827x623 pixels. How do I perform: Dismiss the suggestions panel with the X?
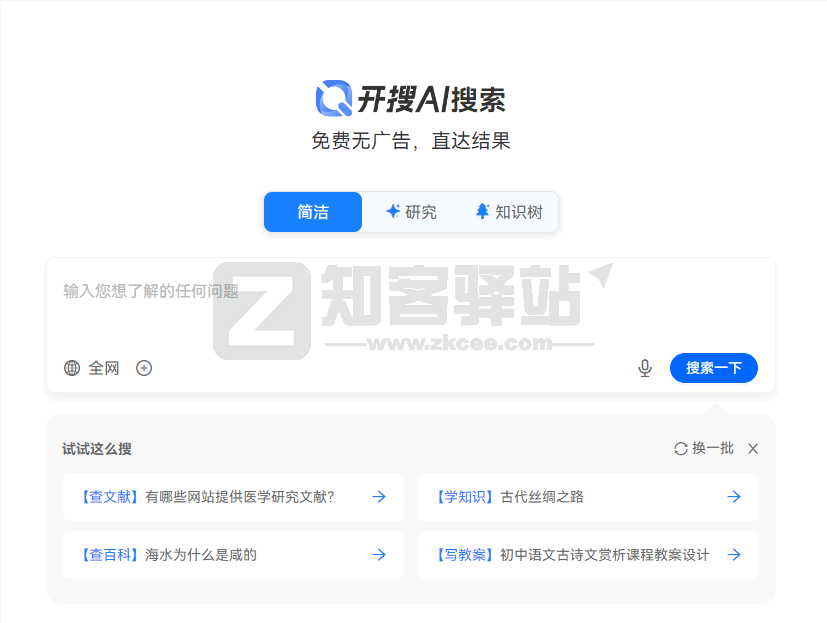click(753, 449)
